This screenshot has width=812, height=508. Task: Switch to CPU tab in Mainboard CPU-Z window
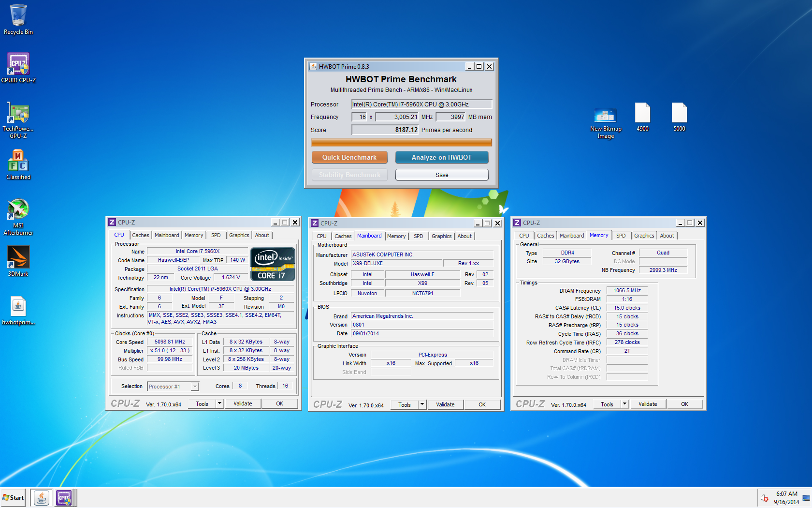[x=321, y=236]
